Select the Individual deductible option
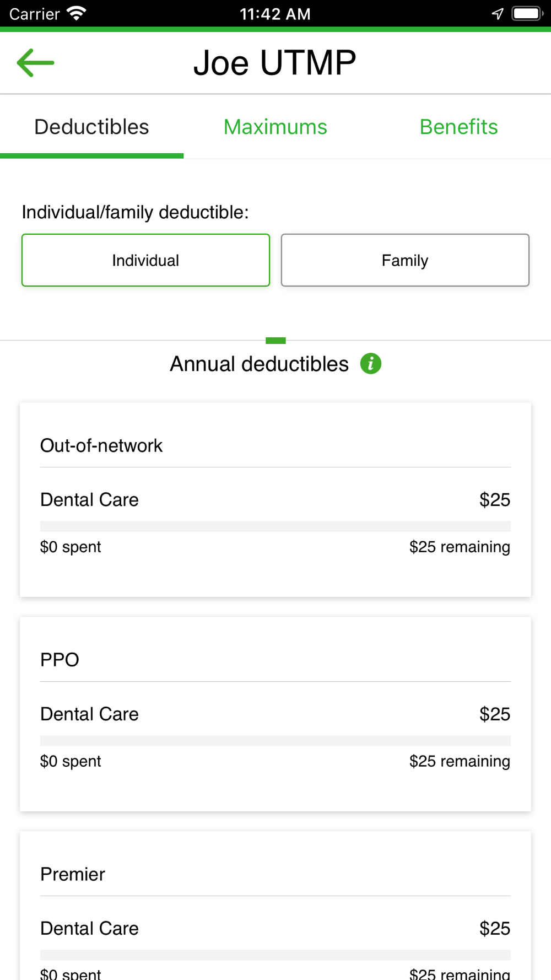Viewport: 551px width, 980px height. click(145, 260)
